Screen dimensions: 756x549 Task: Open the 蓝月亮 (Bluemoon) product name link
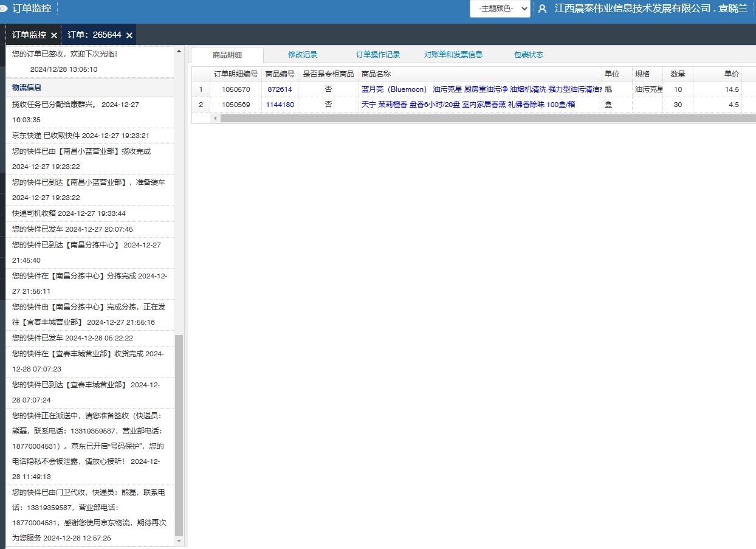tap(481, 89)
